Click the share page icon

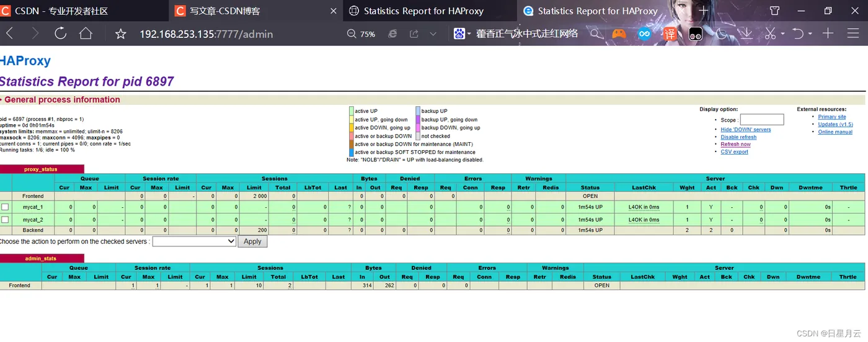click(414, 34)
